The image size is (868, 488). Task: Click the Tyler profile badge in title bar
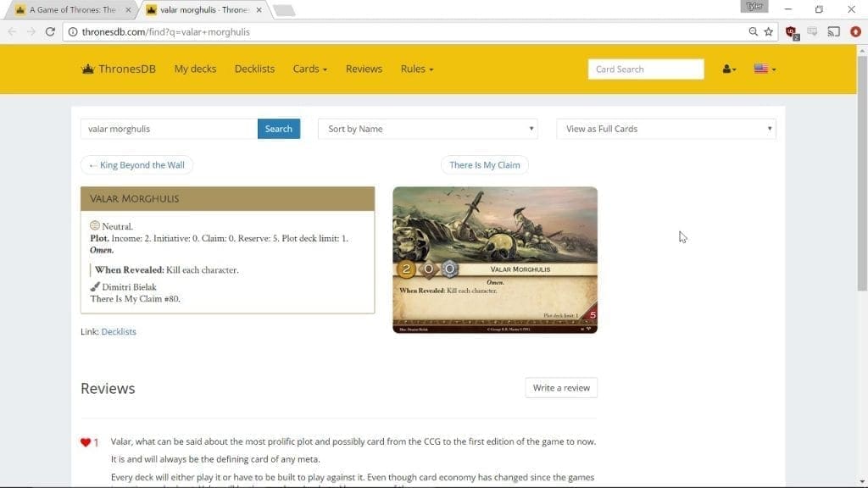point(754,6)
